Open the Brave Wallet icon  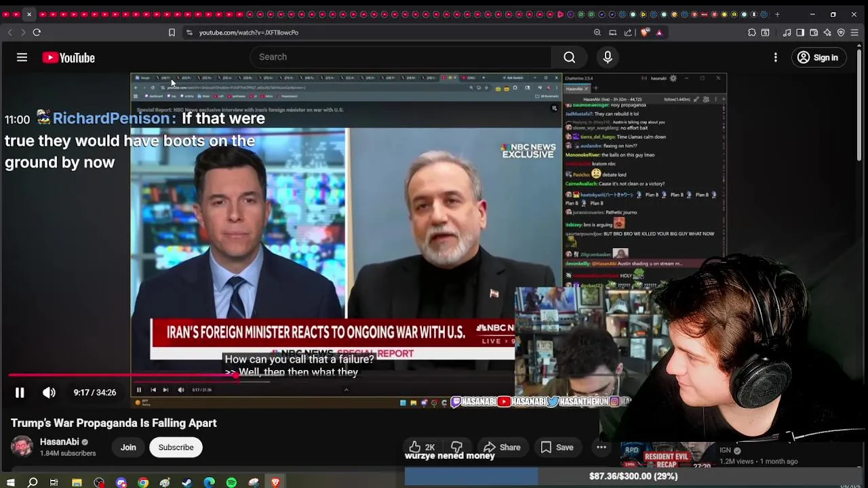pyautogui.click(x=814, y=33)
